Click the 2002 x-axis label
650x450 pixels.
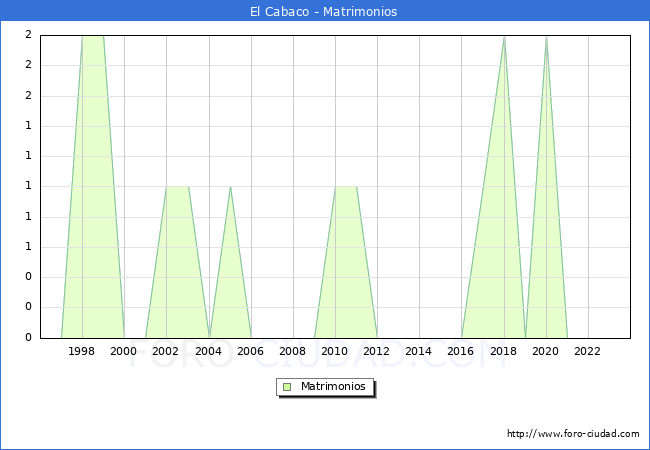pyautogui.click(x=165, y=351)
